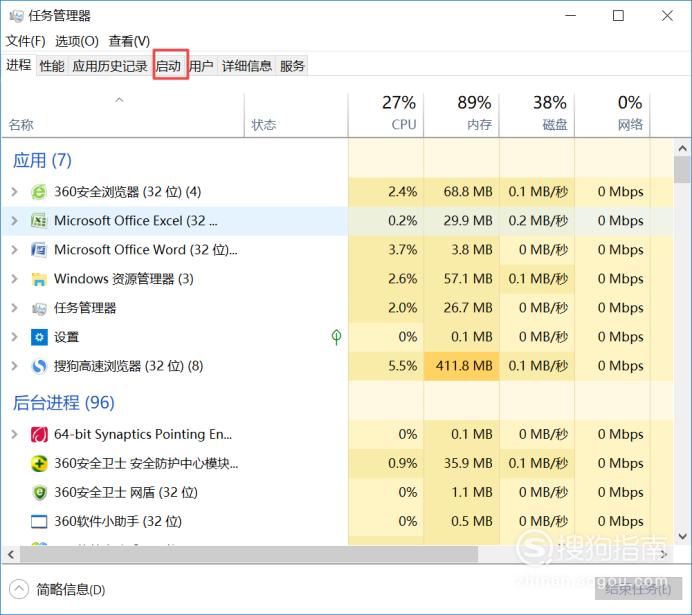Viewport: 692px width, 615px height.
Task: Collapse to 简略信息 using the arrow icon
Action: pyautogui.click(x=19, y=589)
